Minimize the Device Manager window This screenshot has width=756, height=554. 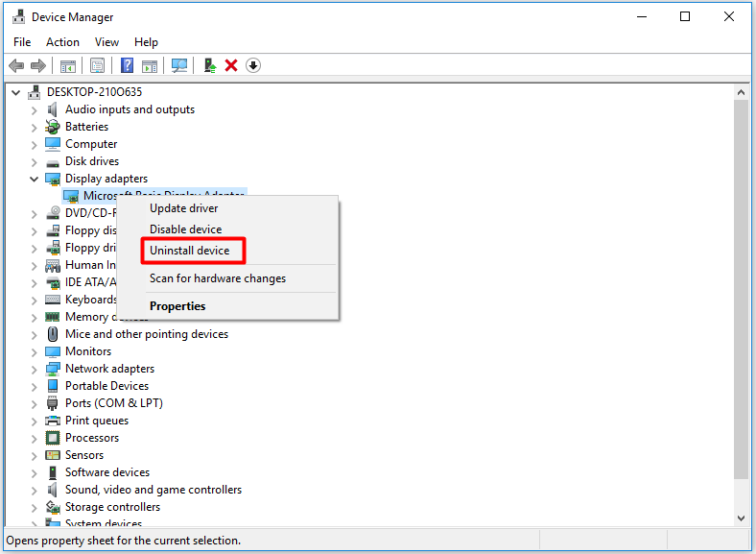[x=642, y=17]
